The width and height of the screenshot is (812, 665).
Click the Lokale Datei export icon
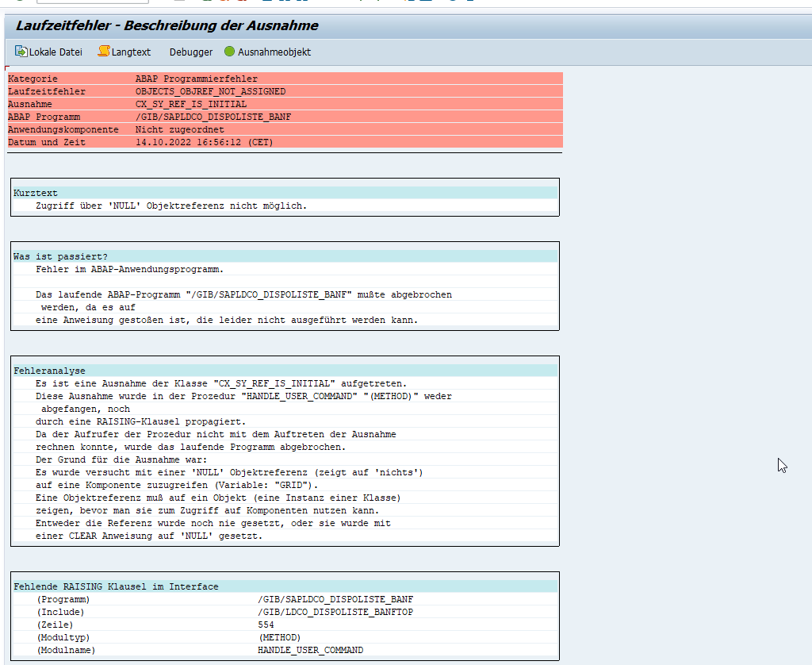(x=21, y=52)
